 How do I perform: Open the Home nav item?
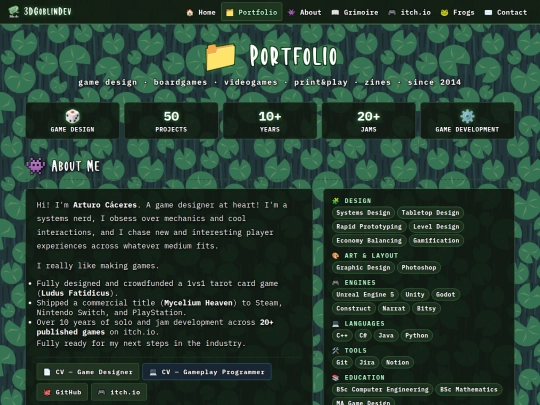[201, 12]
